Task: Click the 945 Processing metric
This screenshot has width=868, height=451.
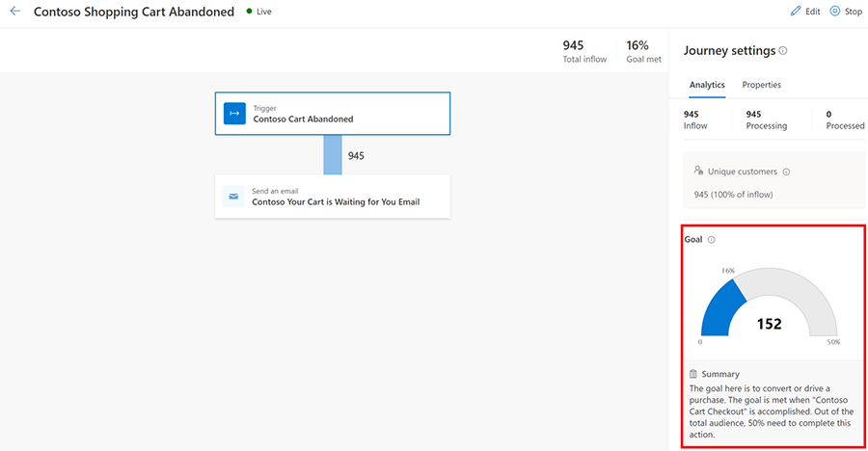Action: coord(766,119)
